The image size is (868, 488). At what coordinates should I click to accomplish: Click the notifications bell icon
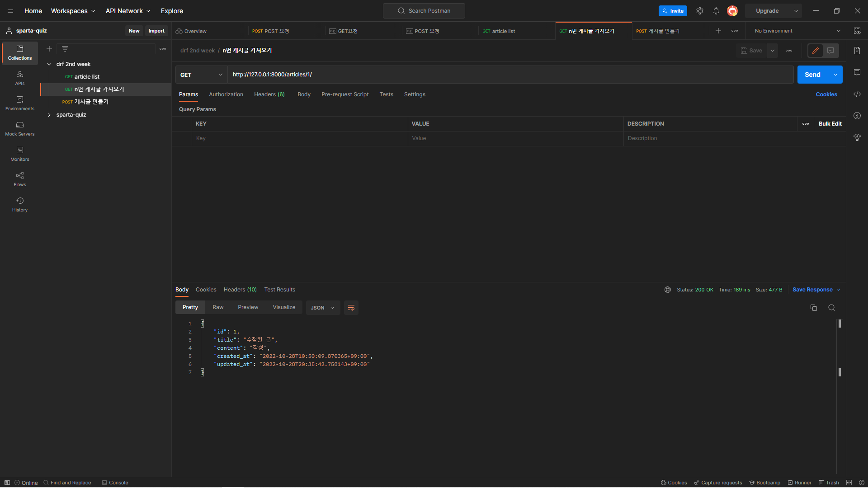tap(716, 11)
